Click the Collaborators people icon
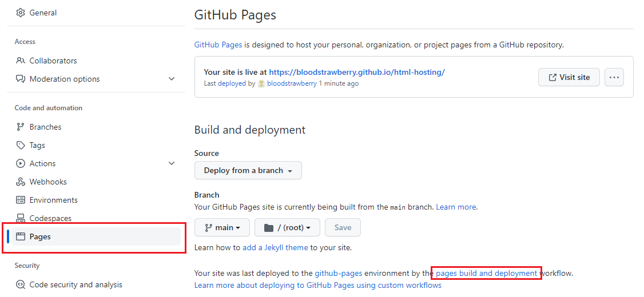644x297 pixels. [x=20, y=61]
